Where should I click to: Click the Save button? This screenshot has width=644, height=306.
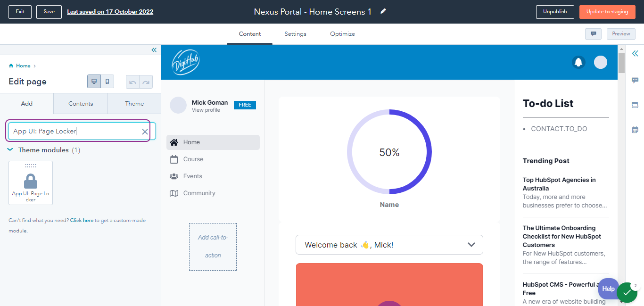(x=49, y=12)
